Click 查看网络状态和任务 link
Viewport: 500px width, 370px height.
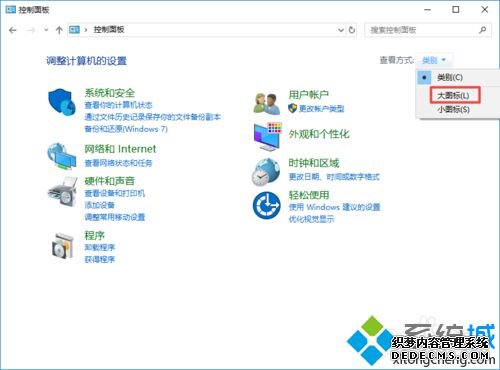point(118,163)
